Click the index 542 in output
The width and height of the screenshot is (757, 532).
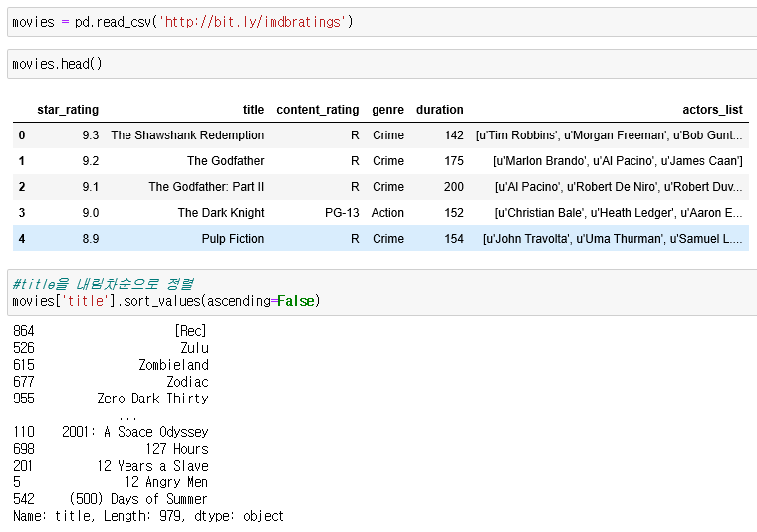tap(24, 499)
